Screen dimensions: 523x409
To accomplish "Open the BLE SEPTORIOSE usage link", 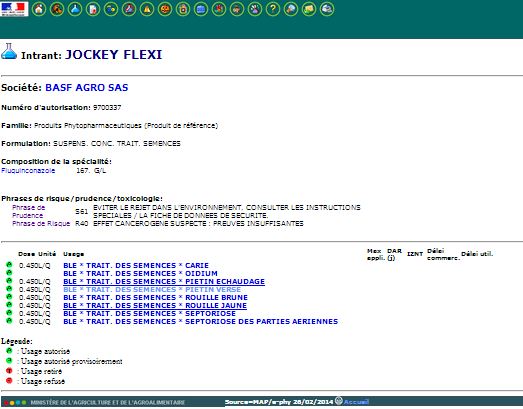I will (149, 314).
